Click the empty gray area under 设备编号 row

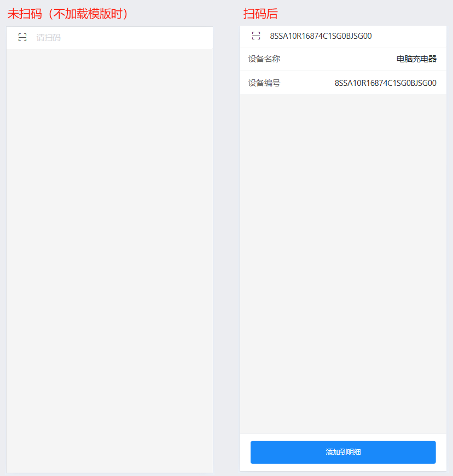[343, 264]
